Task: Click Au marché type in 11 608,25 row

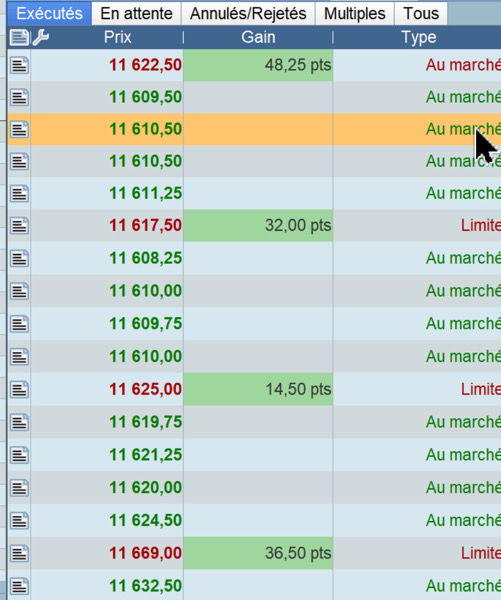Action: tap(463, 258)
